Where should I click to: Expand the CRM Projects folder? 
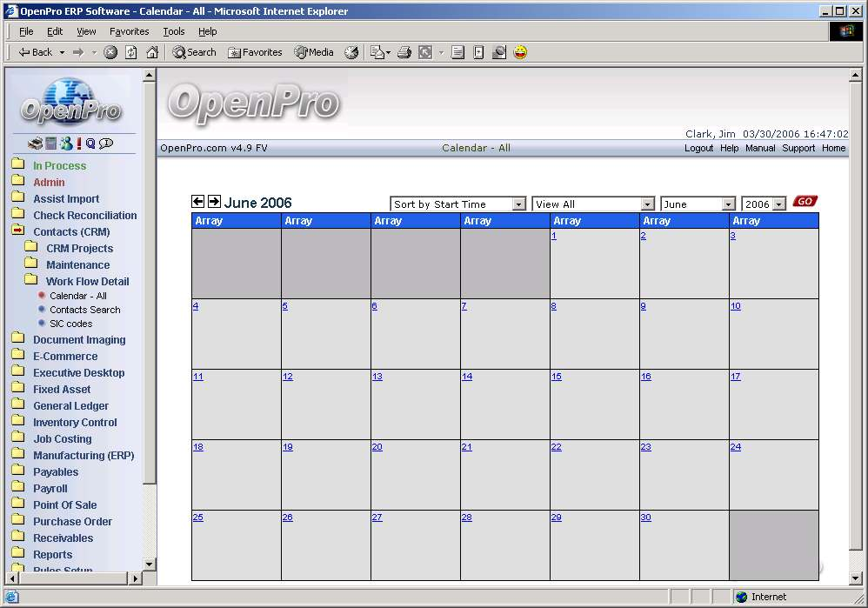pos(79,248)
